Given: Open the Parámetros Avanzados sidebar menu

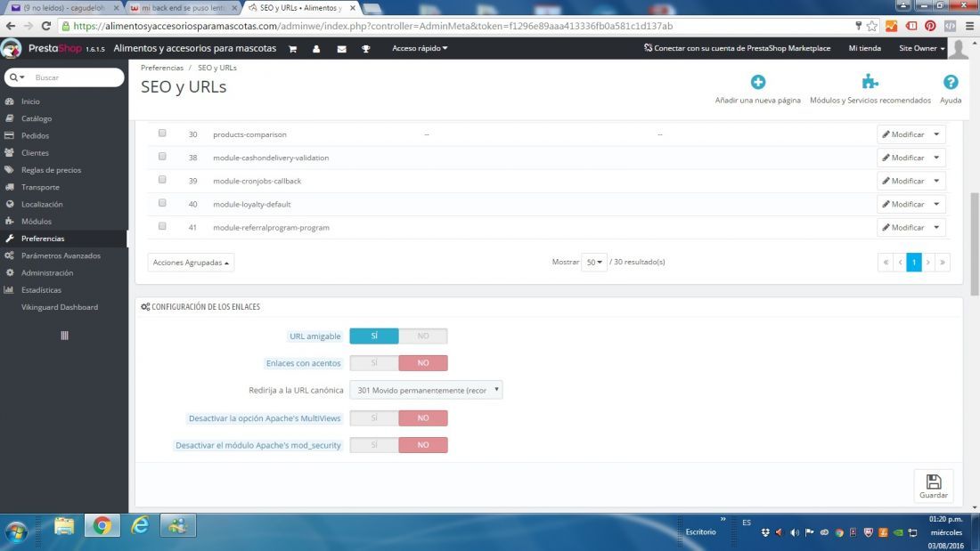Looking at the screenshot, I should (x=61, y=255).
